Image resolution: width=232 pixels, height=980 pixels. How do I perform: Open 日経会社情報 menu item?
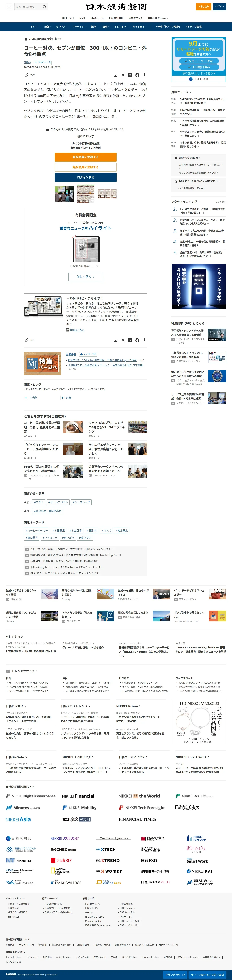coord(116,18)
